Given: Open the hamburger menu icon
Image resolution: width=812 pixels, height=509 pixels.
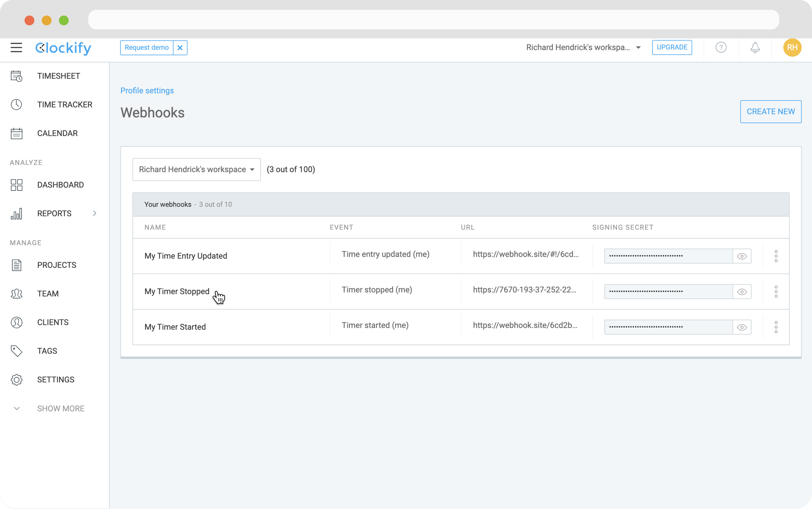Looking at the screenshot, I should click(x=16, y=47).
